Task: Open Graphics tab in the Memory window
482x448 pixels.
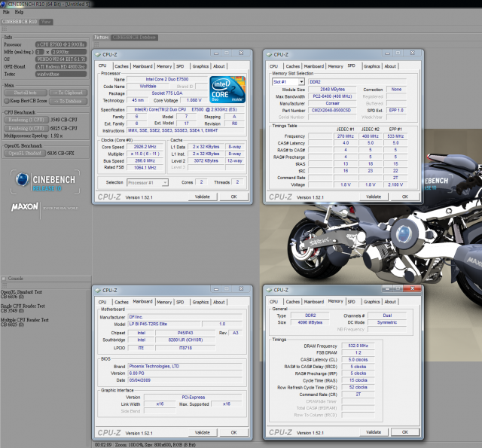Action: (x=371, y=302)
